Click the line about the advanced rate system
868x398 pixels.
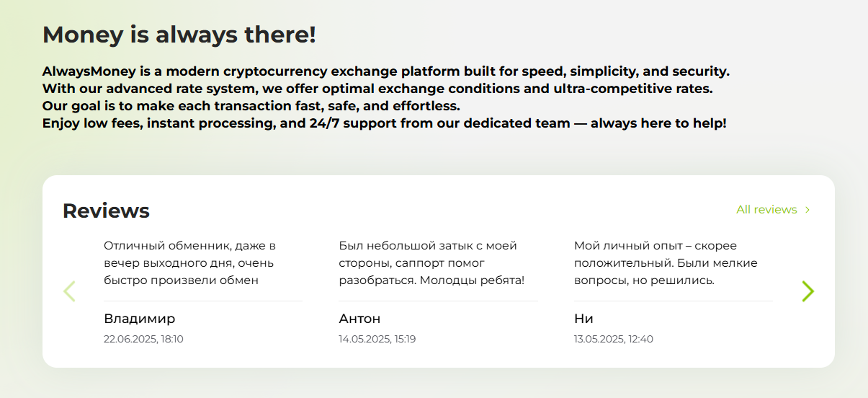coord(377,89)
